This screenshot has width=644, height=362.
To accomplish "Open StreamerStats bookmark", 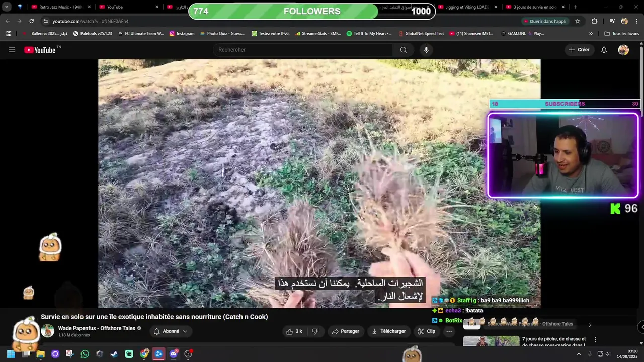I will (317, 34).
